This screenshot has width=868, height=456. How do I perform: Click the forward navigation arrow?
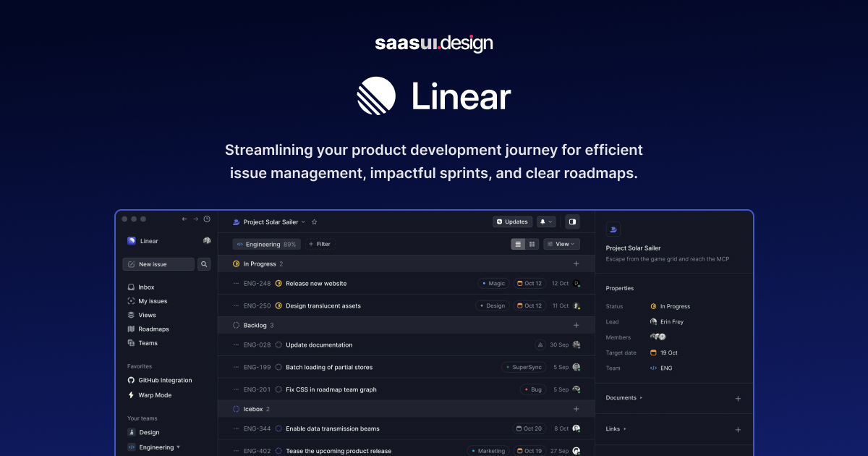click(x=195, y=219)
